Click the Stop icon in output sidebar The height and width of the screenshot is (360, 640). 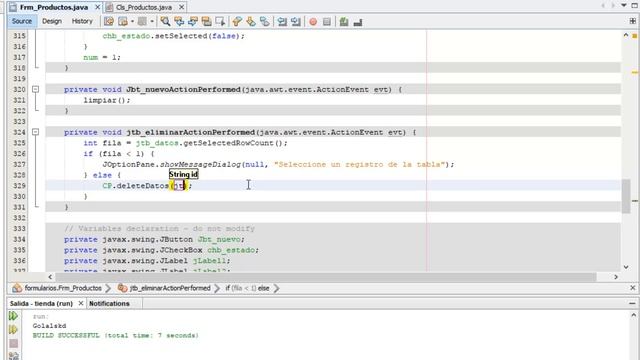tap(13, 343)
